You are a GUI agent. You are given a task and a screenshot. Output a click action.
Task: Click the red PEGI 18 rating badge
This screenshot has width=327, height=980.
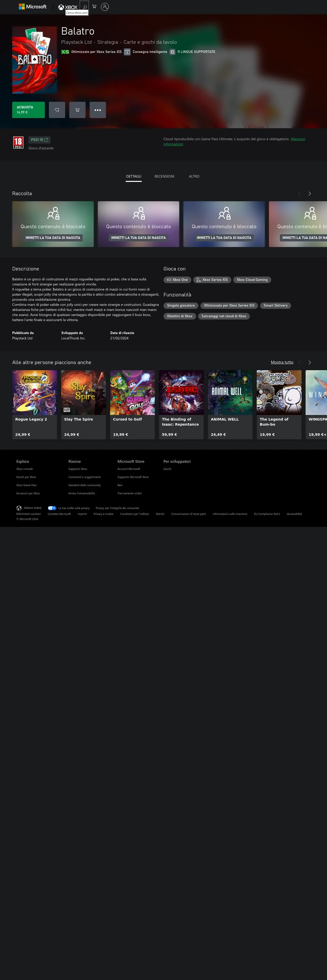pos(18,142)
